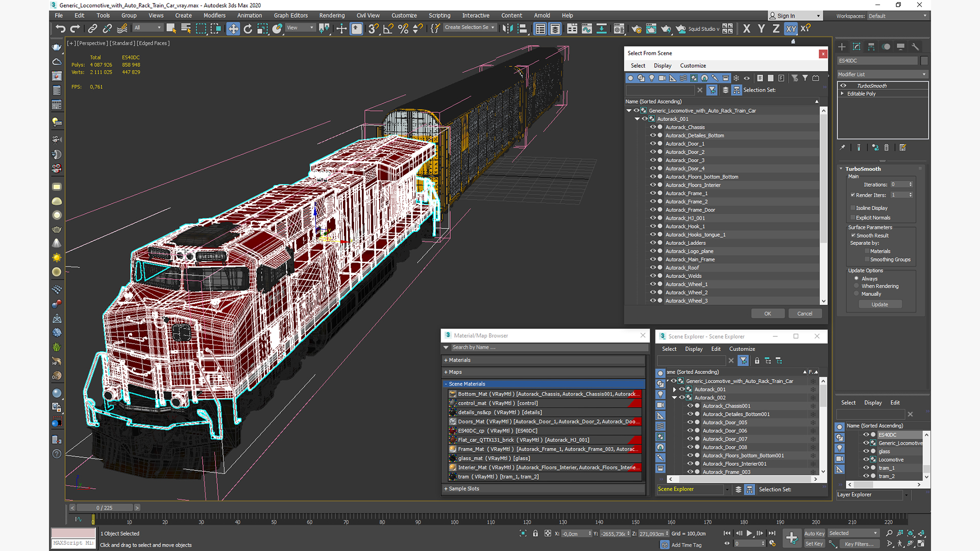Open the Mirror tool
This screenshot has width=980, height=551.
[507, 29]
